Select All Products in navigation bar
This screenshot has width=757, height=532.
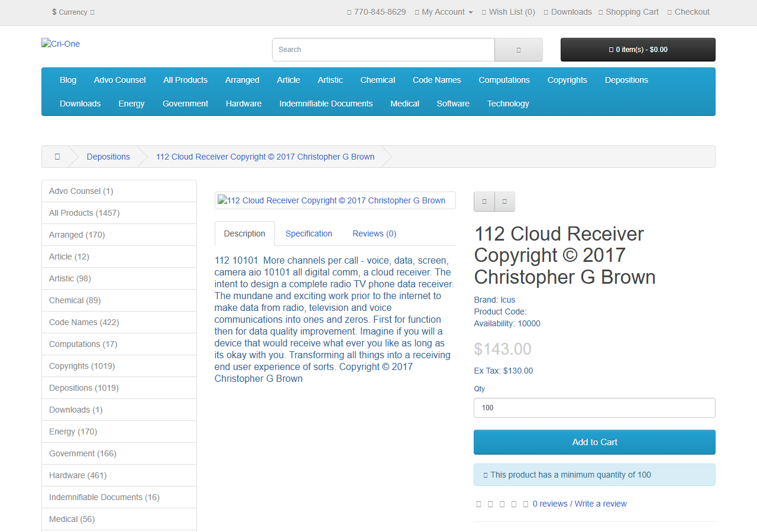click(x=186, y=80)
